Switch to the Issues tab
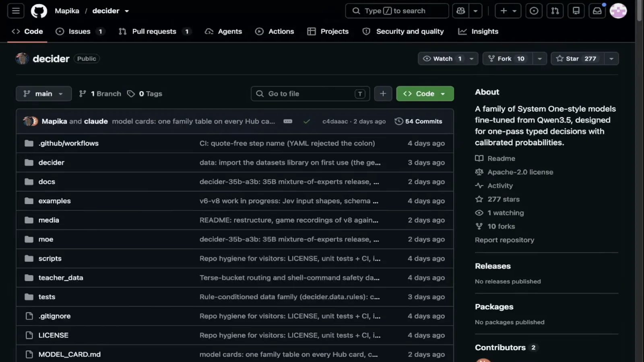This screenshot has width=644, height=362. click(80, 31)
